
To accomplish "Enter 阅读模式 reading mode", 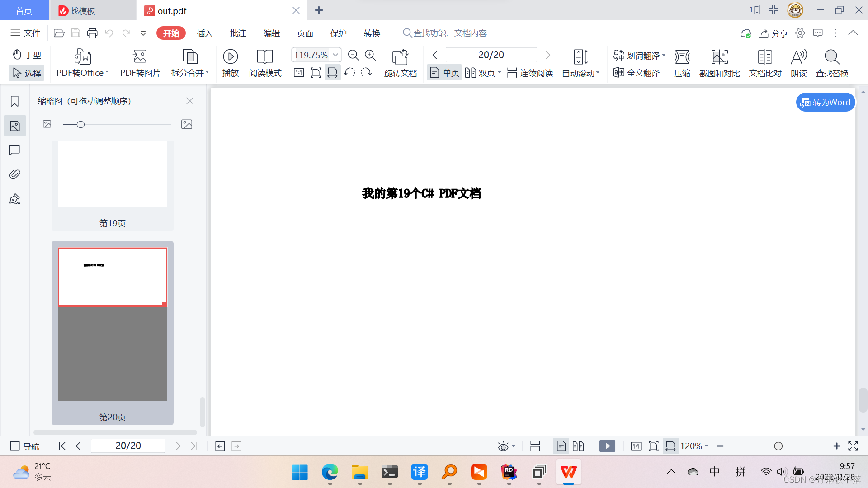I will pos(265,63).
